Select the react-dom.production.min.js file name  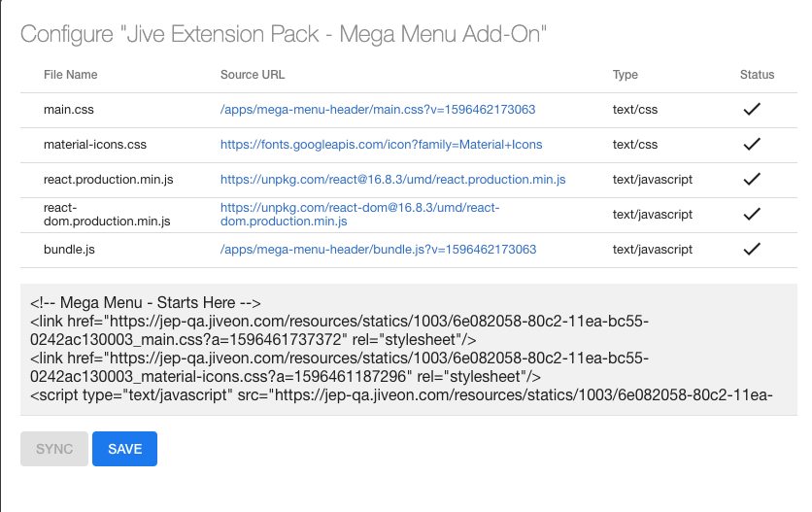[x=107, y=214]
